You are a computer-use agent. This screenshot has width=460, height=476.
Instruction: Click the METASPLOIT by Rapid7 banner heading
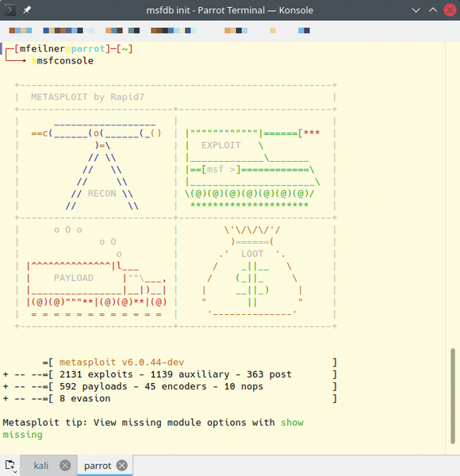click(88, 97)
